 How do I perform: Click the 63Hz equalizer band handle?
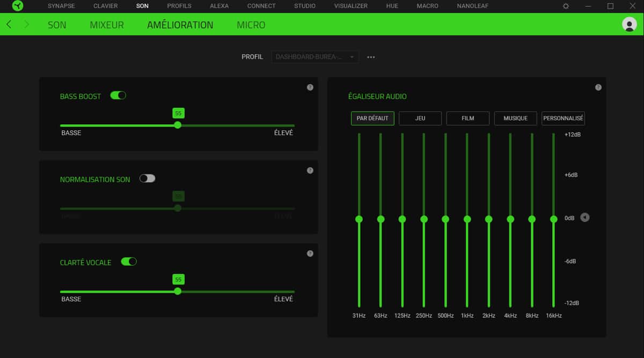tap(380, 219)
